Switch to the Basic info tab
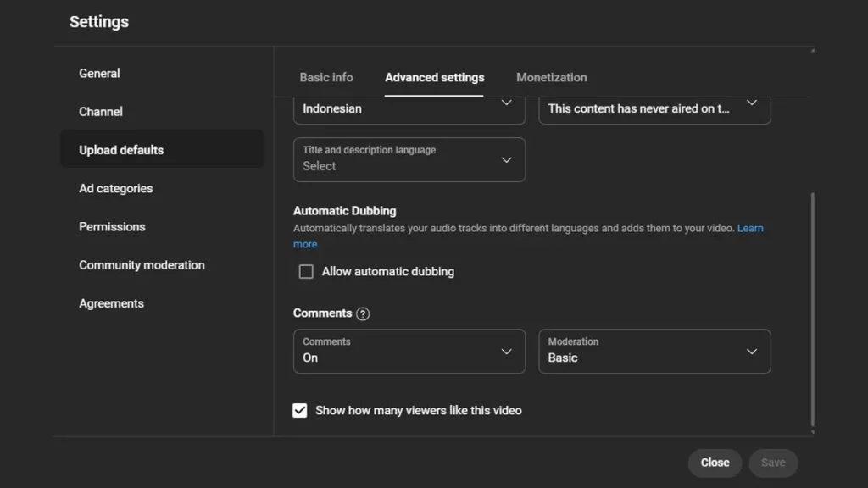Screen dimensions: 868x488 coord(326,77)
